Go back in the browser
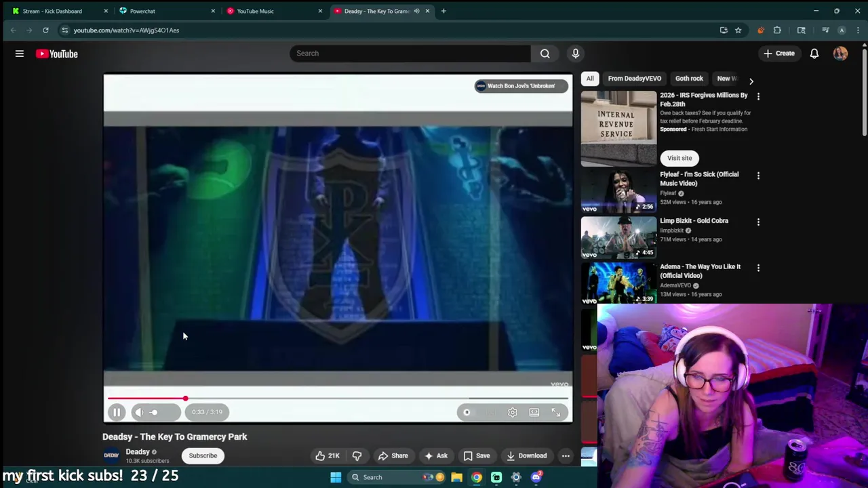 pyautogui.click(x=13, y=30)
